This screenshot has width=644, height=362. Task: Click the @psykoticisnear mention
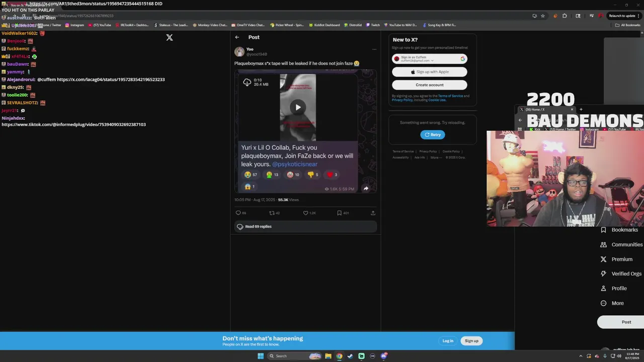pyautogui.click(x=295, y=164)
